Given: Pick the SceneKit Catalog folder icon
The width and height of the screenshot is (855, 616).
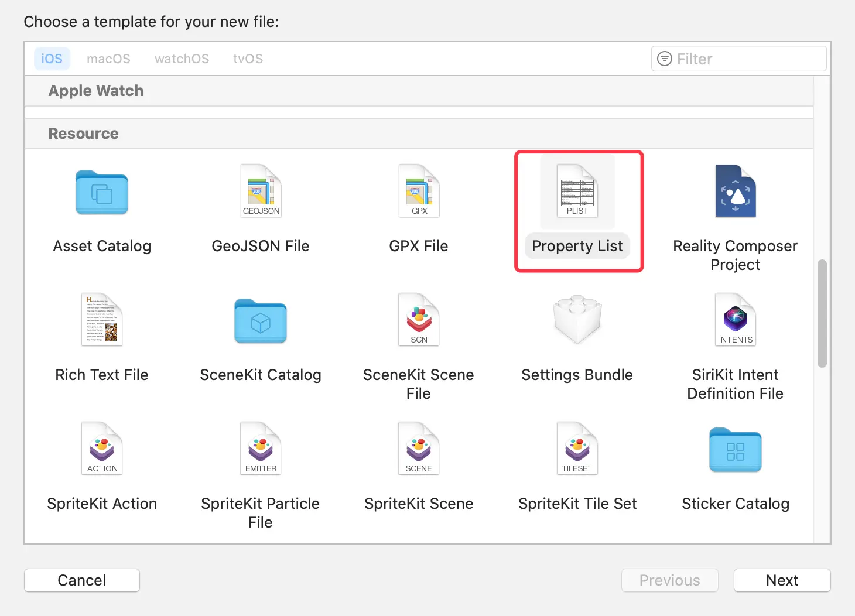Looking at the screenshot, I should click(x=261, y=321).
